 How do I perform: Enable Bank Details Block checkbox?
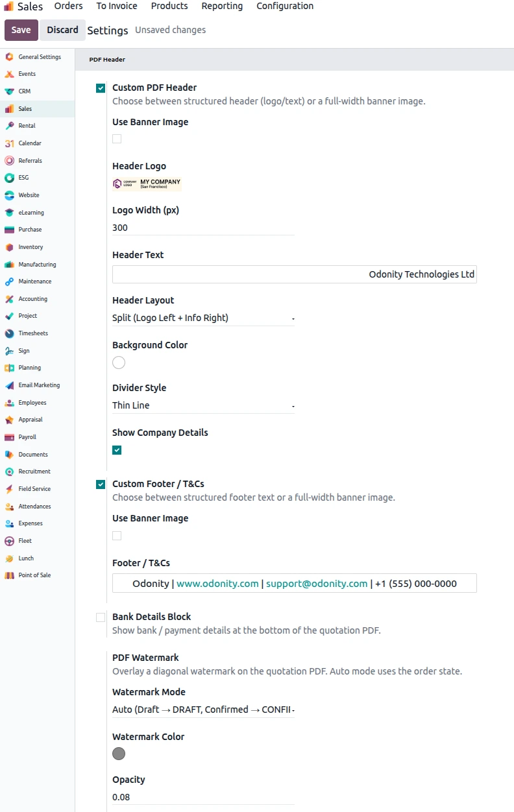[101, 617]
